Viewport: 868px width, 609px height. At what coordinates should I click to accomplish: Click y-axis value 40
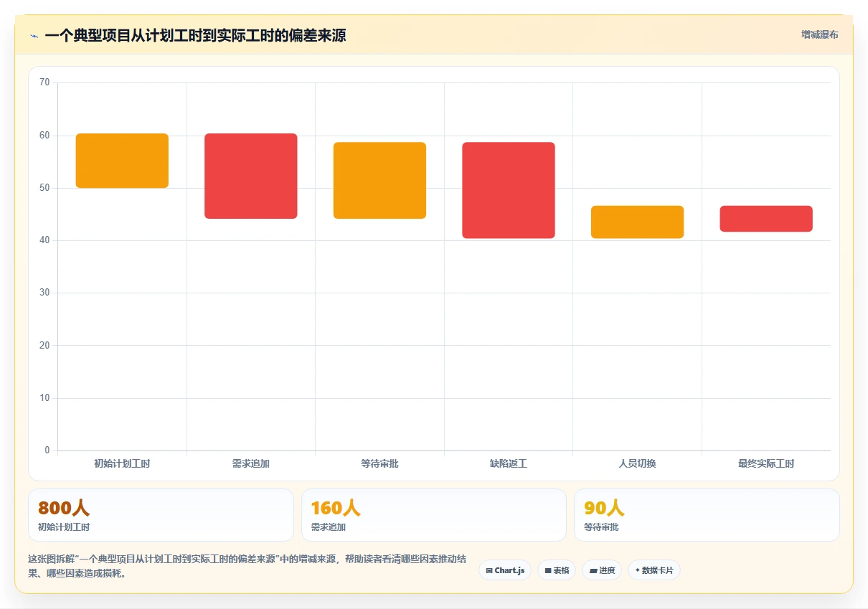(x=44, y=240)
